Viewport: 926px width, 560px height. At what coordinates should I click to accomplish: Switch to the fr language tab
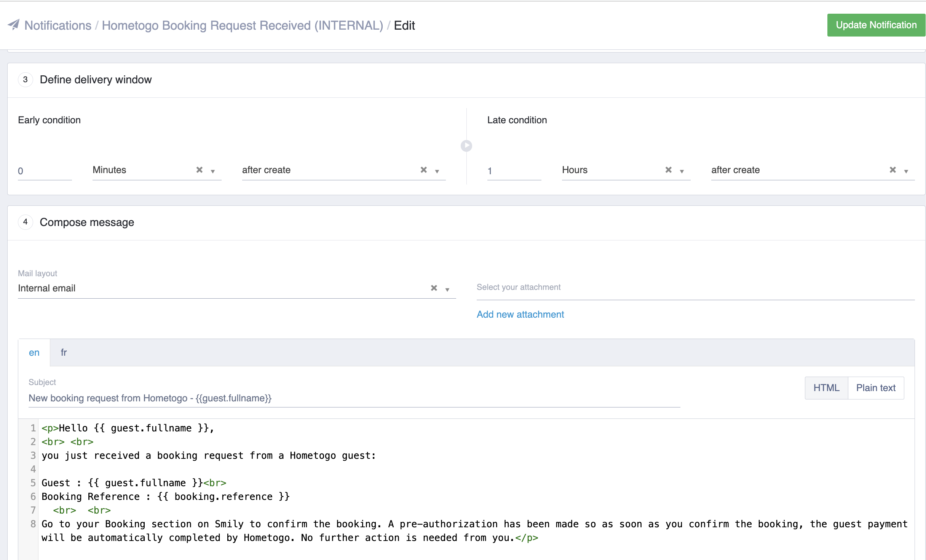click(x=64, y=353)
